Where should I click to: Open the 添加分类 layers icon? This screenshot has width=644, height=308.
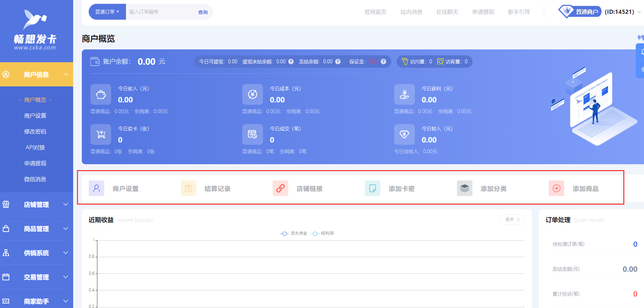pos(465,188)
